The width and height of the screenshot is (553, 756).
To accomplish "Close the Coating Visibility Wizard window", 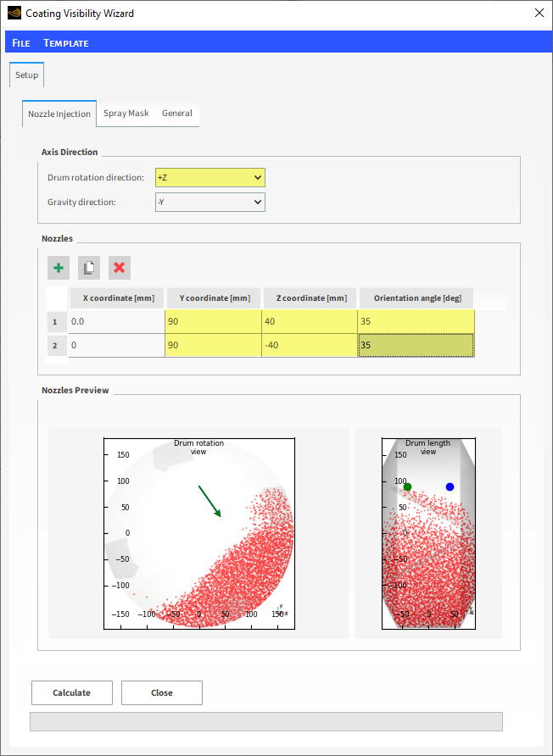I will pos(539,14).
